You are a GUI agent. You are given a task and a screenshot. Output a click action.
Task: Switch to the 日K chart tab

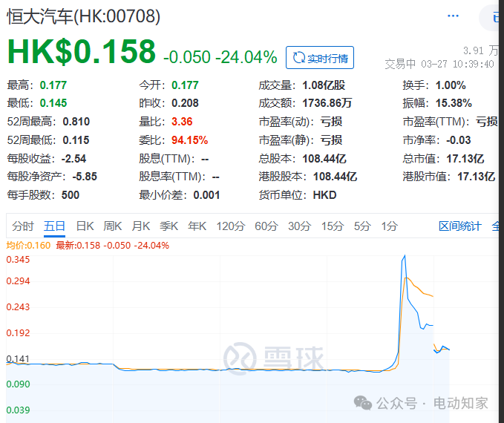(85, 226)
